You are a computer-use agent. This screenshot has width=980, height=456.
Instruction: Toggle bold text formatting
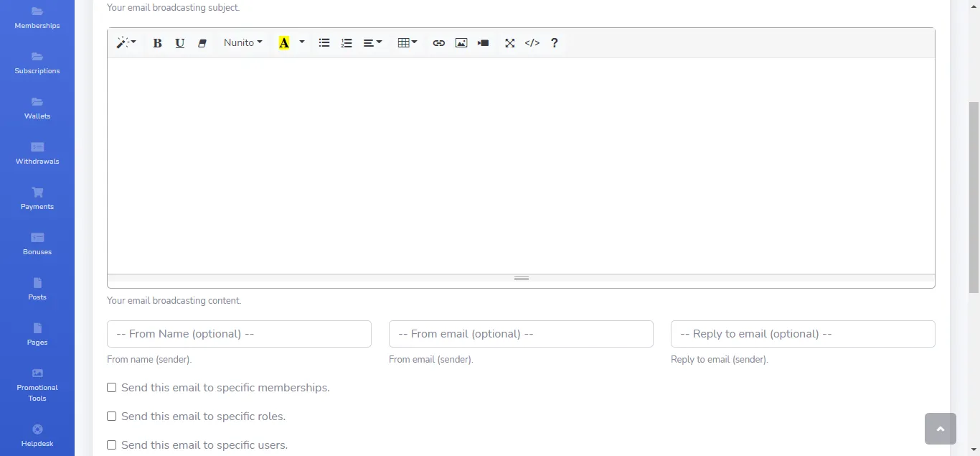pyautogui.click(x=157, y=42)
